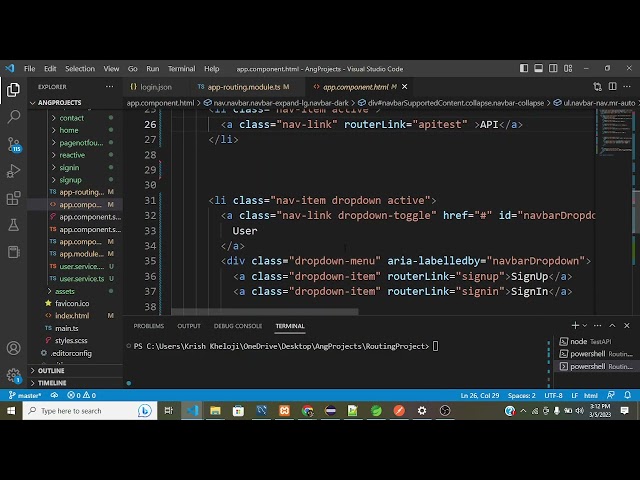Open the Go menu

133,69
